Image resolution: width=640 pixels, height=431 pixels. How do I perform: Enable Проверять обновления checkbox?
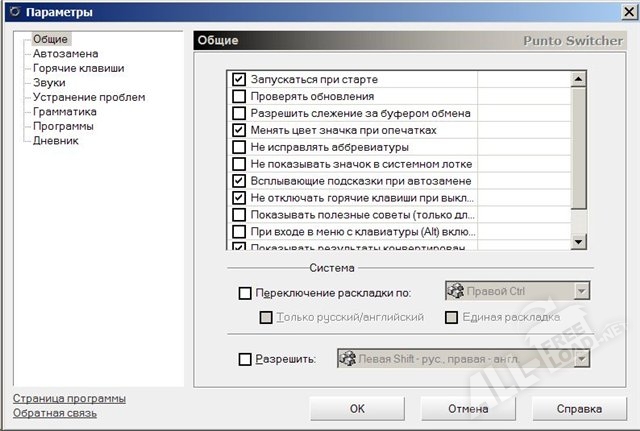tap(239, 96)
